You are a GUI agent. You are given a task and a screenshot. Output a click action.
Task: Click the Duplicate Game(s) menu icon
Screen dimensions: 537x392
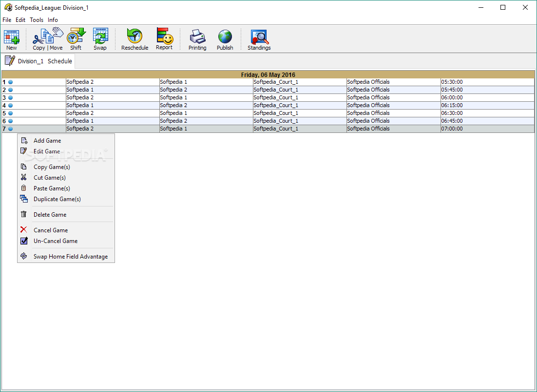(x=23, y=199)
